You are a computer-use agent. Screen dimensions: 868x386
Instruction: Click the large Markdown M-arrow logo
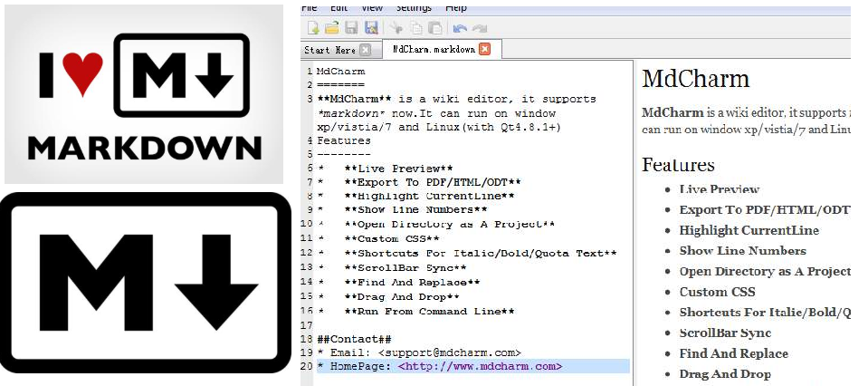click(x=145, y=283)
